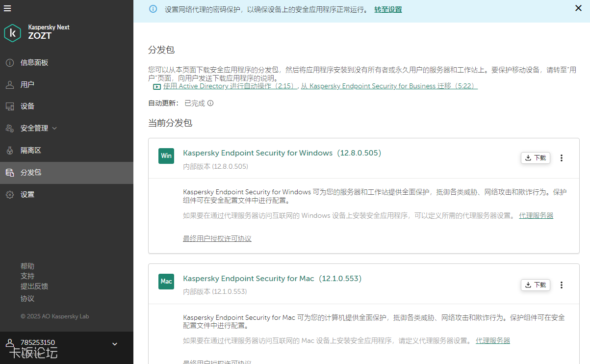Click the account user icon at sidebar bottom
This screenshot has width=590, height=364.
click(10, 343)
